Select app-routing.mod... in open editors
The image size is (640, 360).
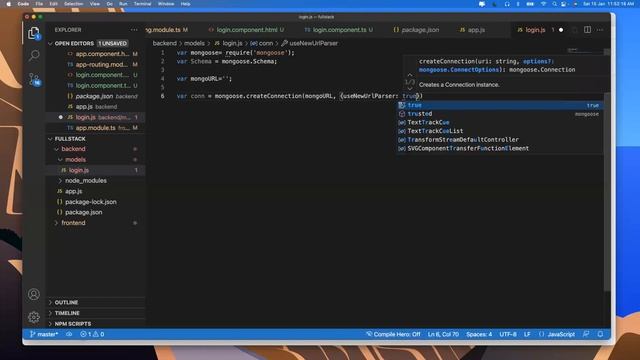click(x=96, y=64)
